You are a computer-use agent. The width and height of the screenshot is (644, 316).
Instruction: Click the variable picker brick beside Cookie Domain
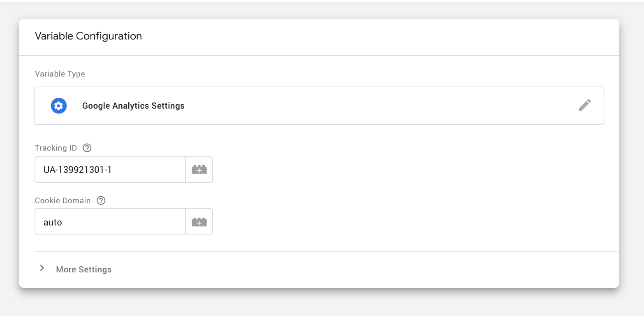(x=199, y=222)
